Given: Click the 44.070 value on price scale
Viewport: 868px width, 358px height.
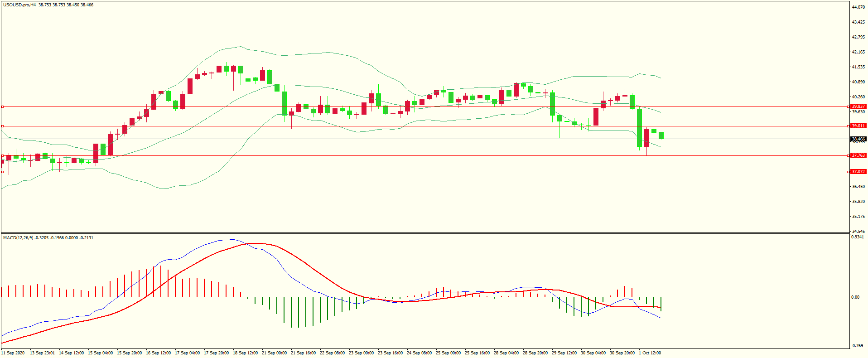Looking at the screenshot, I should click(x=858, y=7).
